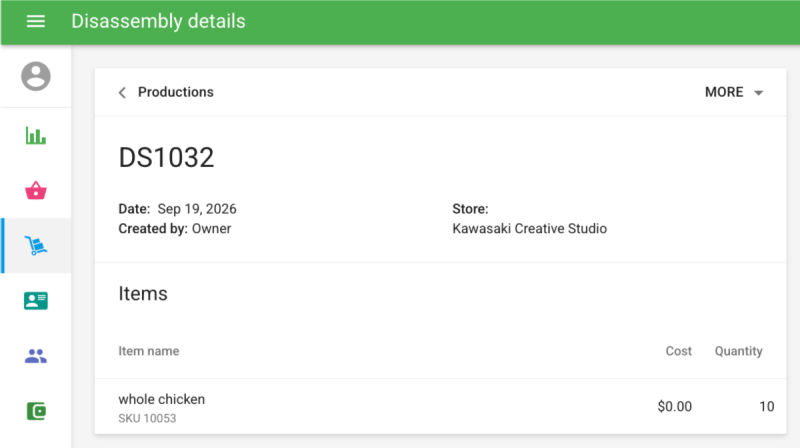This screenshot has height=448, width=800.
Task: Click the Quantity column header
Action: (738, 351)
